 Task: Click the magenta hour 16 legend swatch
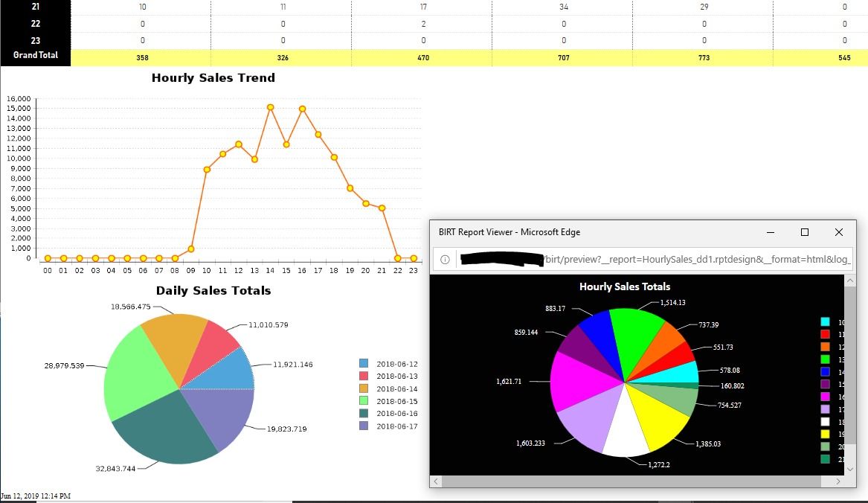click(825, 397)
